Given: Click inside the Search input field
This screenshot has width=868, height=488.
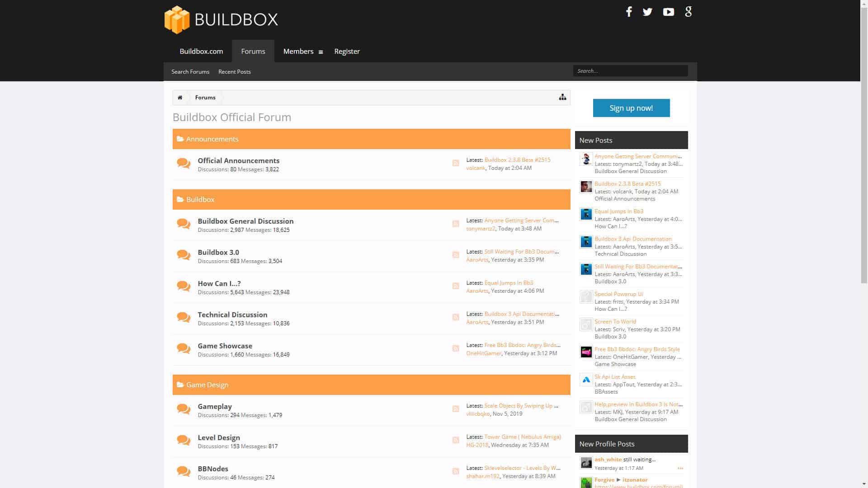Looking at the screenshot, I should pos(631,70).
